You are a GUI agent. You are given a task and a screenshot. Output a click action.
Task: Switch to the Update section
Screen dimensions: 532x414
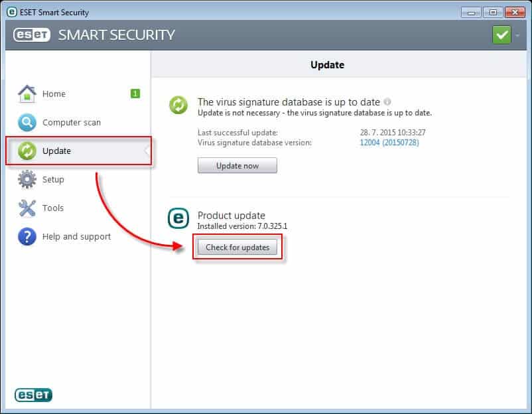pyautogui.click(x=56, y=151)
